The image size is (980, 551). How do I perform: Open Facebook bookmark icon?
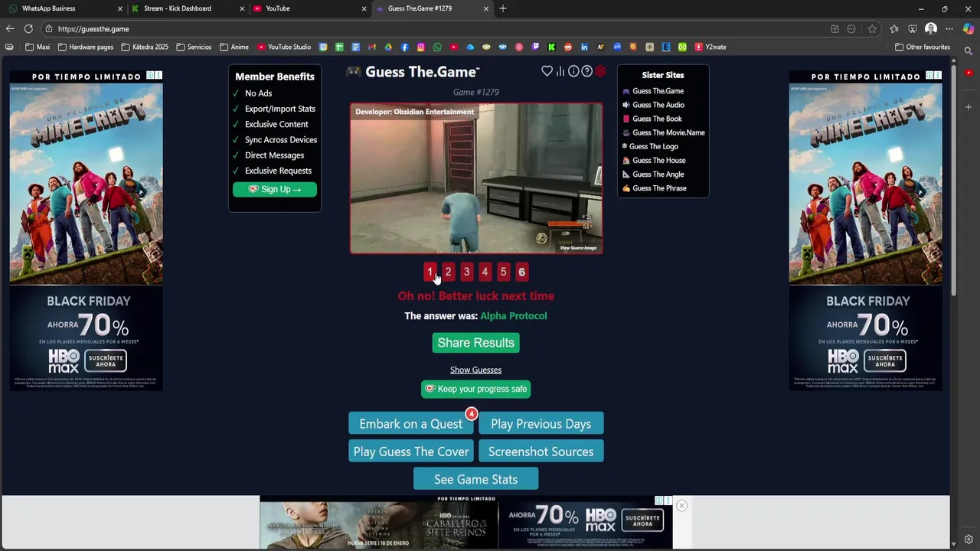(404, 47)
